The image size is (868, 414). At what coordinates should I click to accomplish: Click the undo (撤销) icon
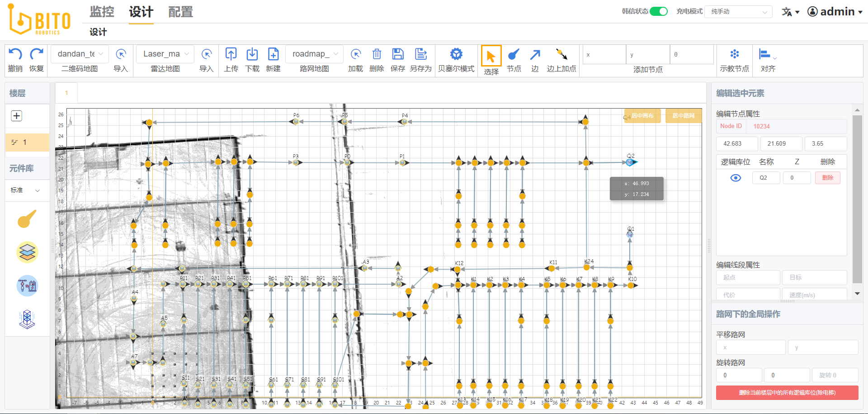click(15, 54)
